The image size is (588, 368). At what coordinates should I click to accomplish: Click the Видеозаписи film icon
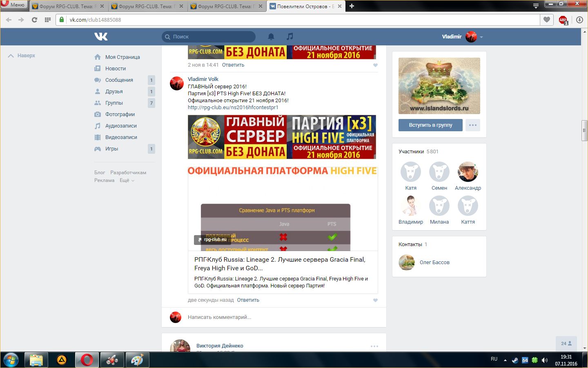pyautogui.click(x=98, y=137)
